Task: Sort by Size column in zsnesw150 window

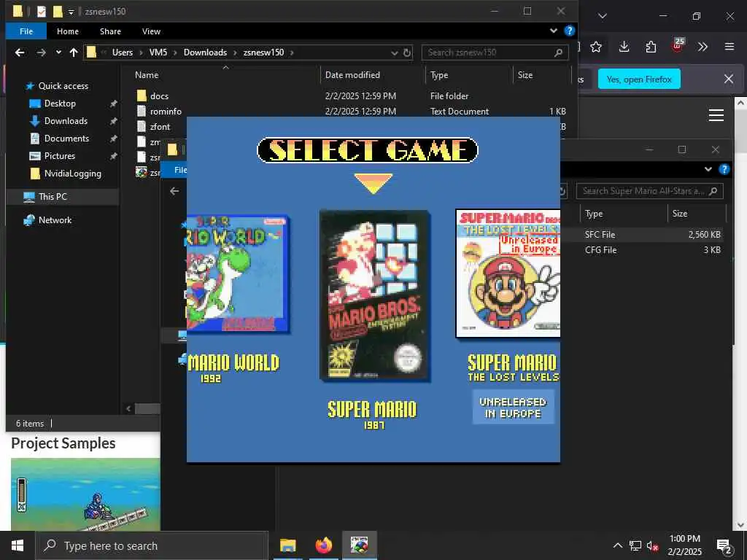Action: coord(525,75)
